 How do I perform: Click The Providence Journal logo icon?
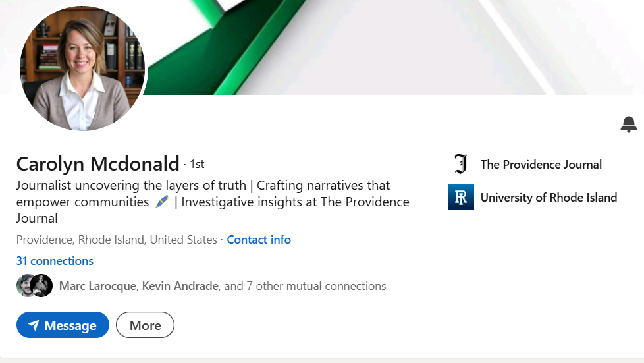point(460,165)
